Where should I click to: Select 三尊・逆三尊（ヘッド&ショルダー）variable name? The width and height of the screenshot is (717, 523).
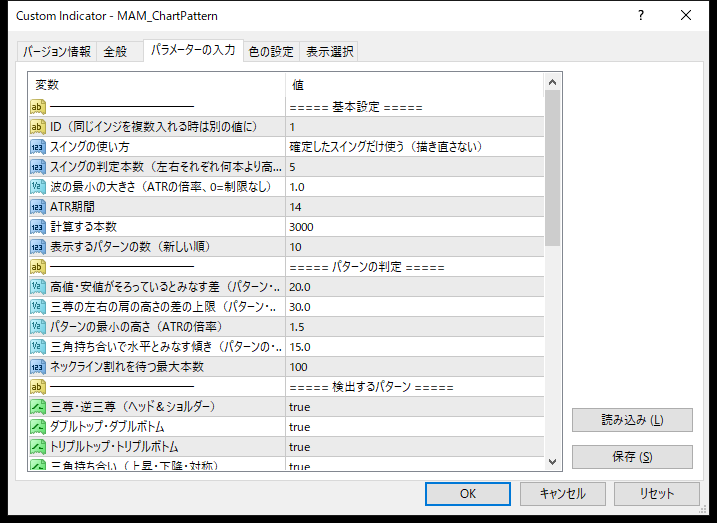coord(133,406)
